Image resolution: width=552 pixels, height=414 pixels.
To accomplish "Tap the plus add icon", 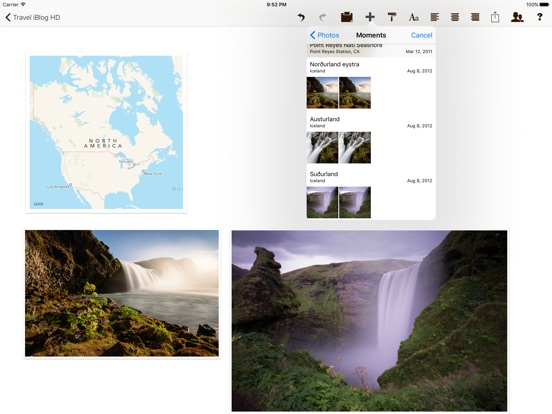I will (x=370, y=17).
